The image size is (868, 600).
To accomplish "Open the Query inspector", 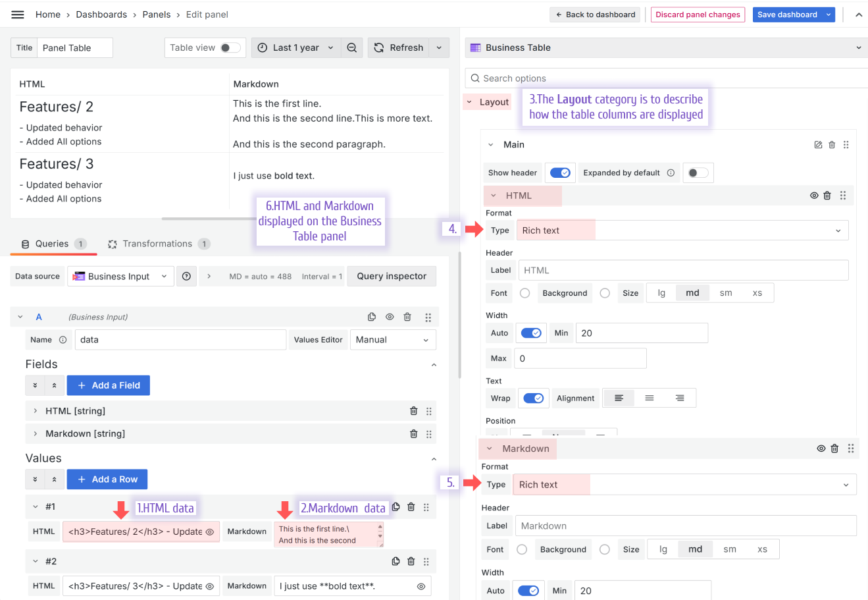I will point(392,277).
